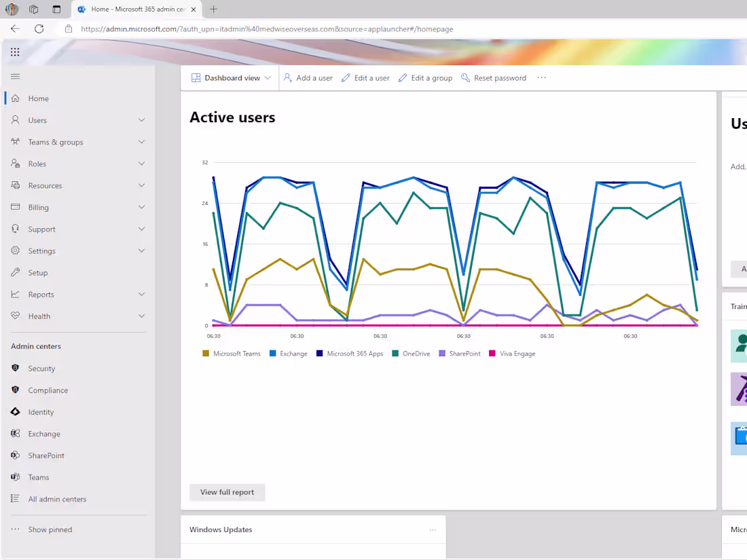Expand the Roles section chevron
Image resolution: width=747 pixels, height=560 pixels.
(x=141, y=164)
